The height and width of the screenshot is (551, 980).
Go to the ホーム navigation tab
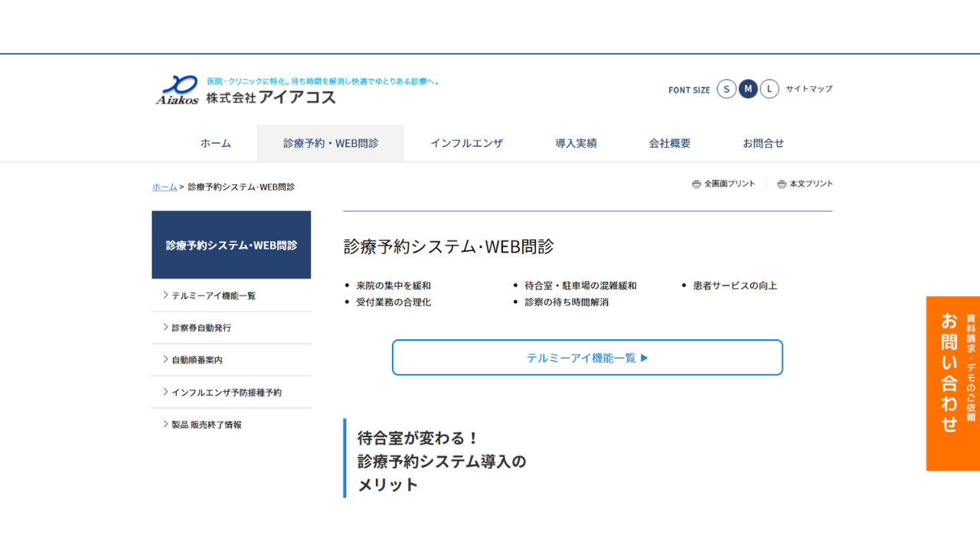click(216, 143)
